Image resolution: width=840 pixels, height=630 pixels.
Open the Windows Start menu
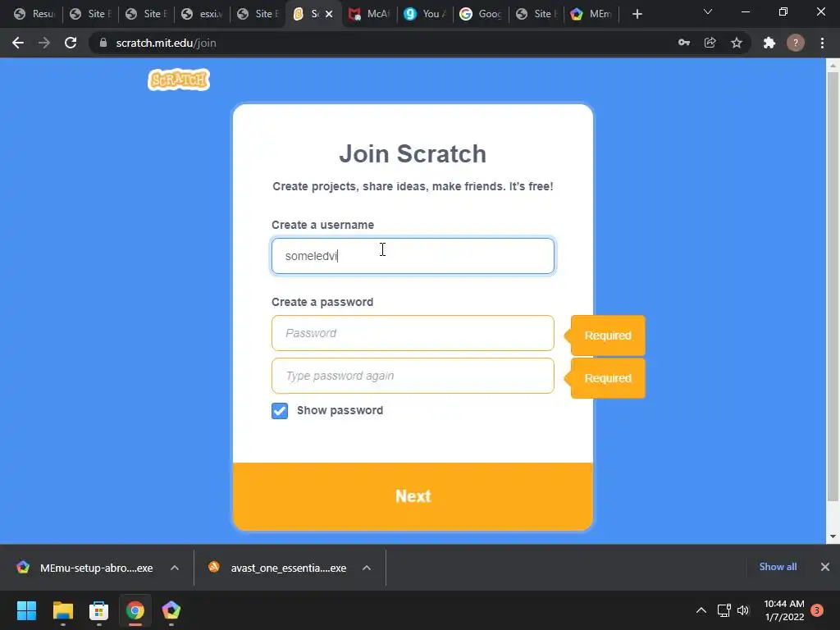pos(27,610)
